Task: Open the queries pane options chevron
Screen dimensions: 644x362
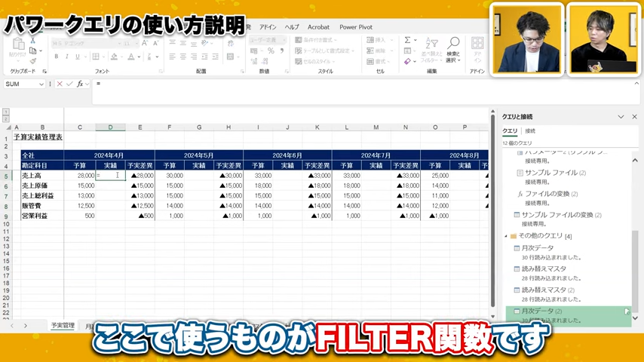Action: pyautogui.click(x=621, y=117)
